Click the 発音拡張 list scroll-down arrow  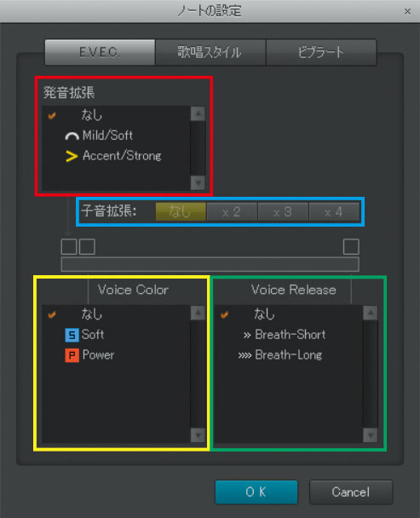tap(198, 182)
